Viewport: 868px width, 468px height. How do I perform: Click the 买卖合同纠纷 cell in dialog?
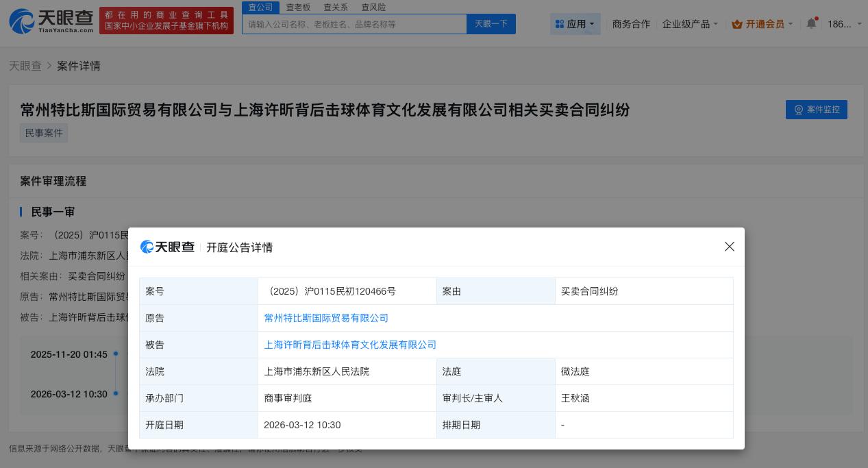644,291
